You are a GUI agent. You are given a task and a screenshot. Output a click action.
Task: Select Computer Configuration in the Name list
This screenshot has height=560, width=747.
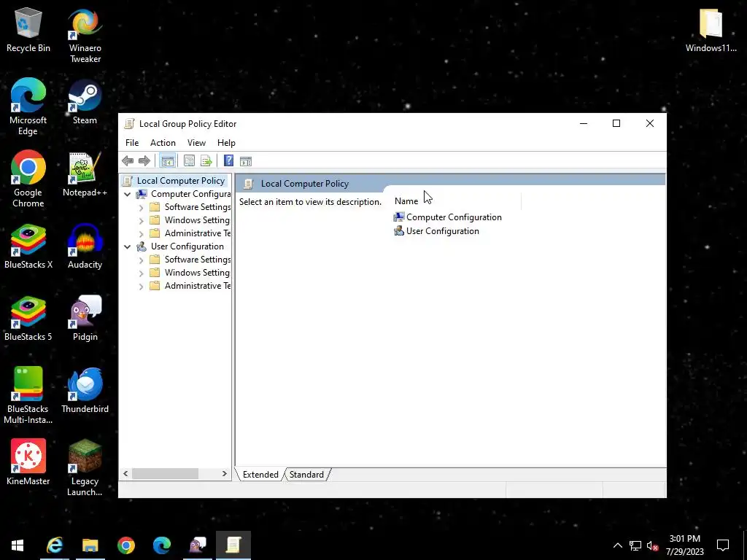[454, 217]
